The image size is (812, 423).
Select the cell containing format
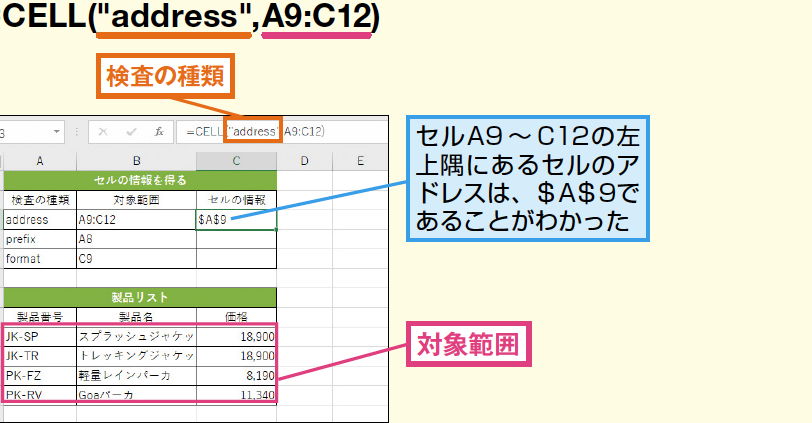tap(40, 258)
